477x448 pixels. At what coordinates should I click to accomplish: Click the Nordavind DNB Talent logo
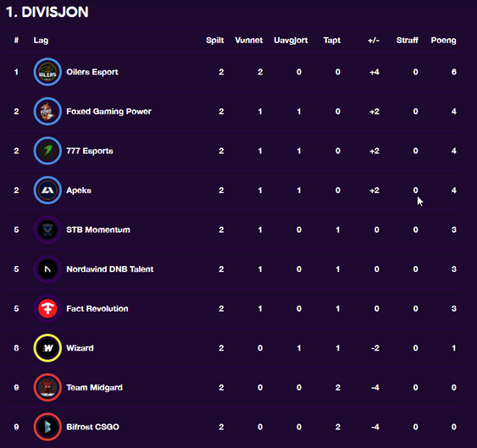tap(47, 269)
